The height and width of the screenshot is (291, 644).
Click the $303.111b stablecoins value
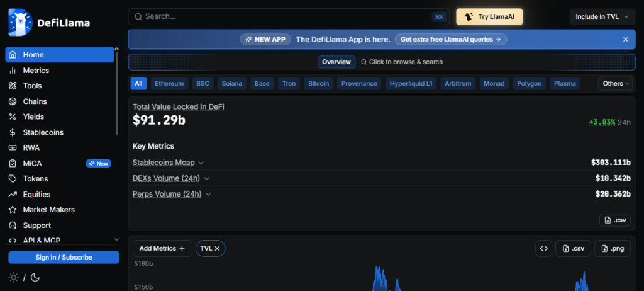point(611,163)
